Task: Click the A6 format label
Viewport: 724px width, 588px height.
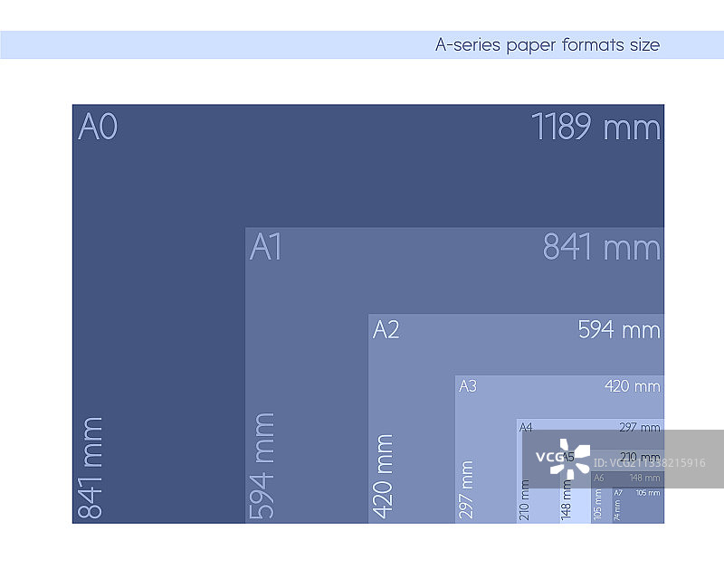Action: [599, 478]
